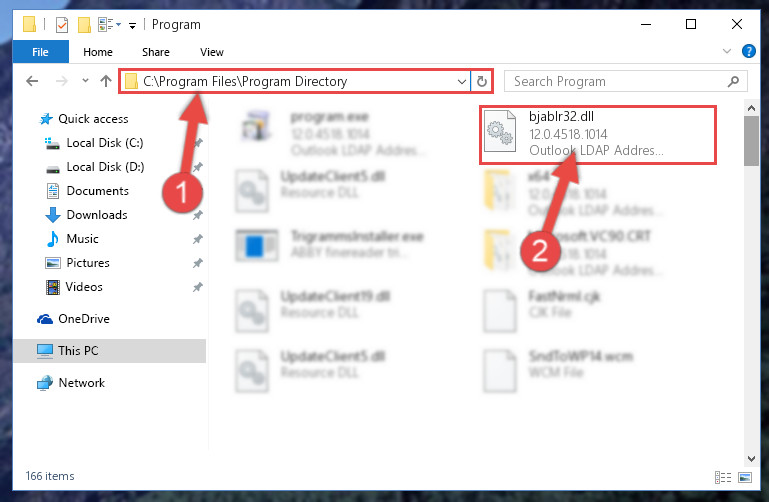Open the Help question mark icon
The width and height of the screenshot is (769, 502).
748,51
